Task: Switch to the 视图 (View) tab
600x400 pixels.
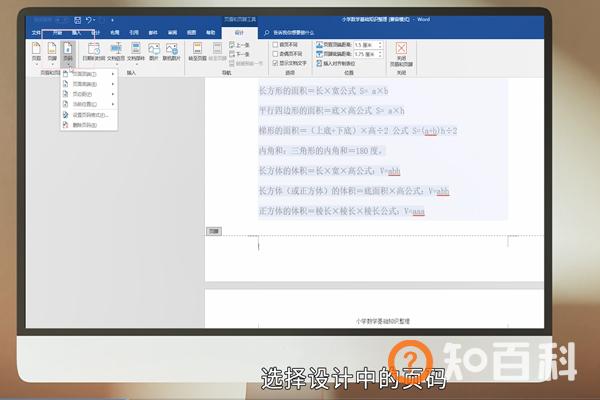Action: pos(191,33)
